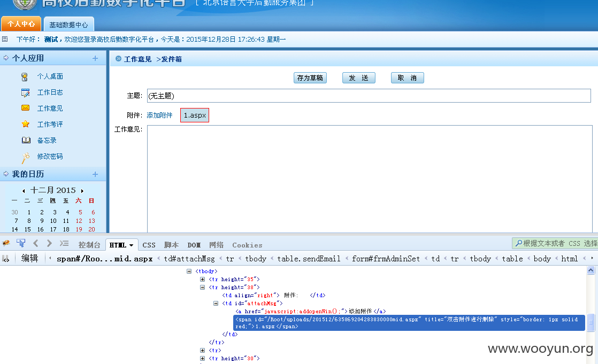598x364 pixels.
Task: Click Firebug 编辑 button
Action: point(30,258)
